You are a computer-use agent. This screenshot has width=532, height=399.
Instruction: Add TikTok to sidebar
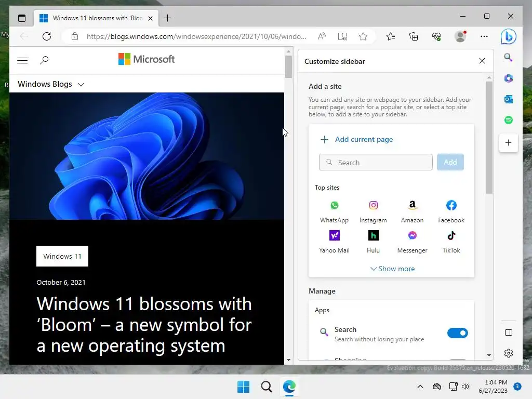point(451,242)
